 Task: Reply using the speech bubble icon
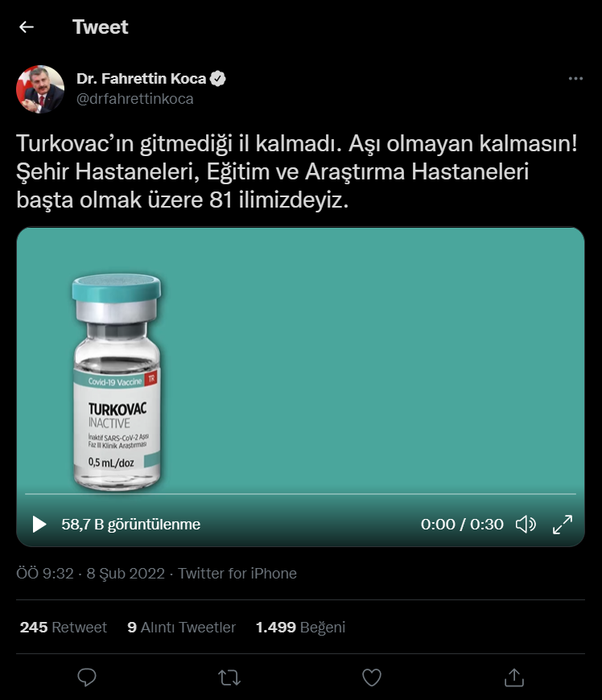click(87, 677)
